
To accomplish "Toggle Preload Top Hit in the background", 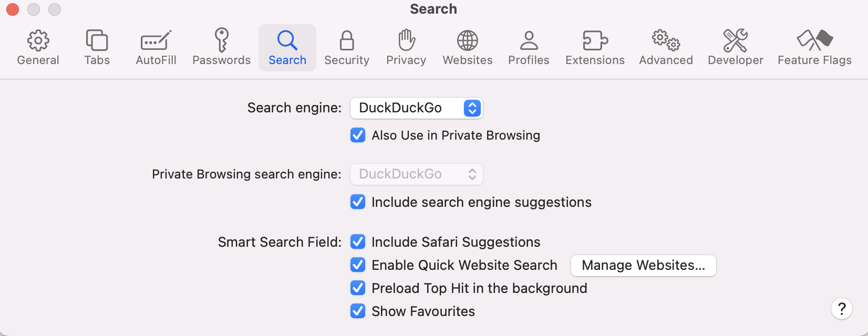I will 358,288.
